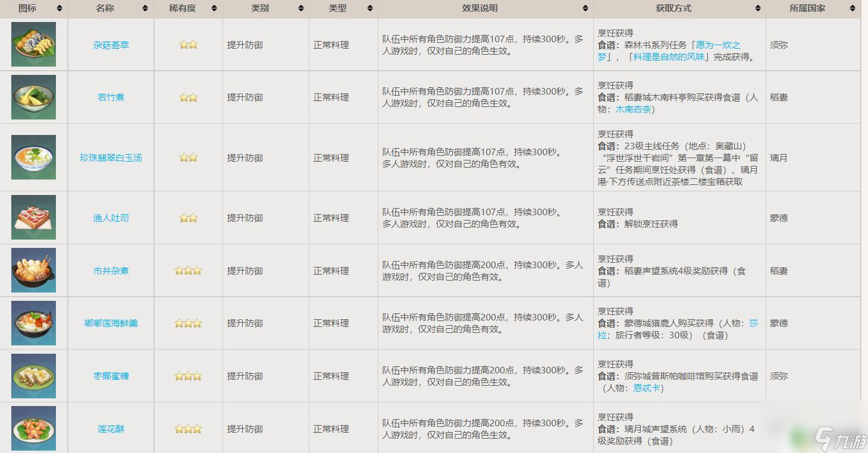Click the two-star rating in 若竹煮 row

[x=189, y=97]
